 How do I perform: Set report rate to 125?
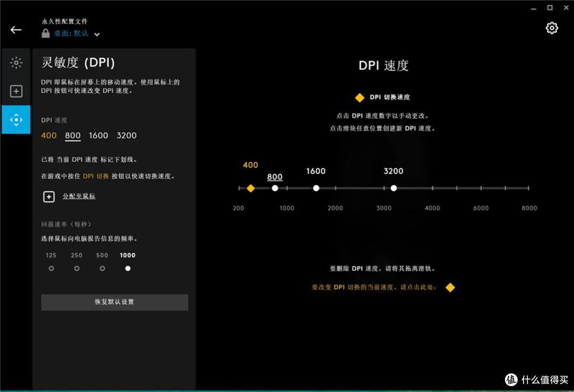point(51,268)
